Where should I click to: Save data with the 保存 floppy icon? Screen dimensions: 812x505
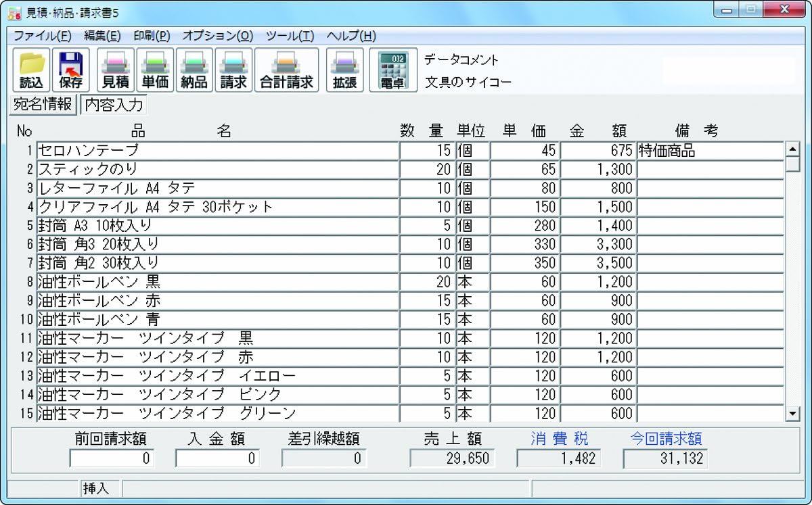coord(70,70)
